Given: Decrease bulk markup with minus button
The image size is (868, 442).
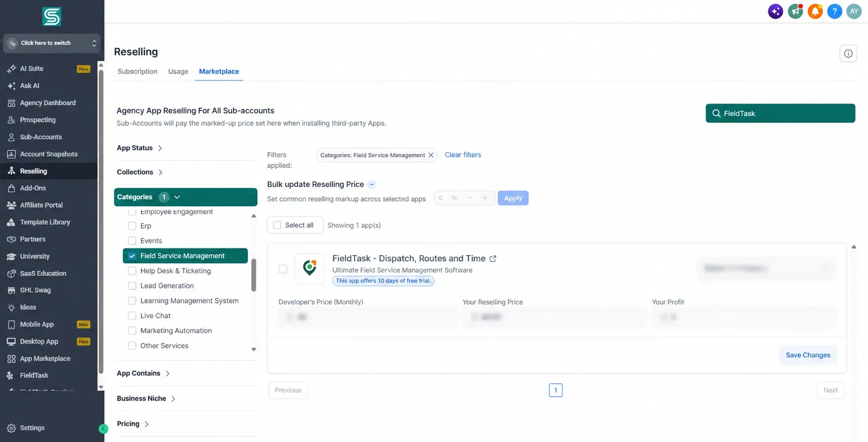Looking at the screenshot, I should point(470,198).
